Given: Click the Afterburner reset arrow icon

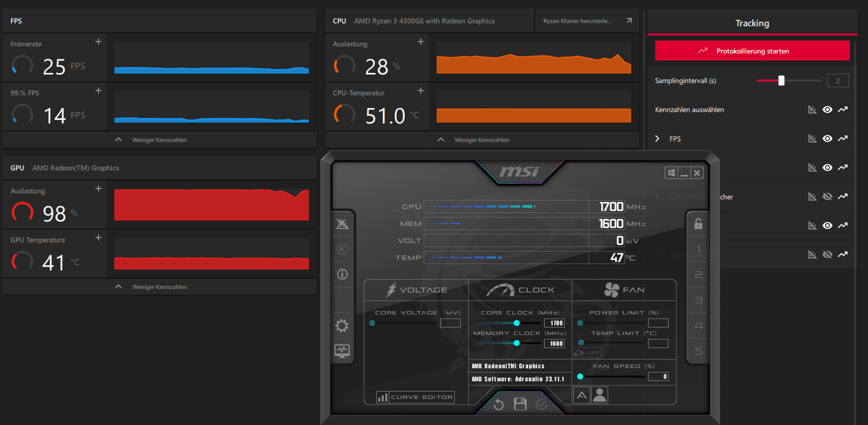Looking at the screenshot, I should [x=499, y=404].
